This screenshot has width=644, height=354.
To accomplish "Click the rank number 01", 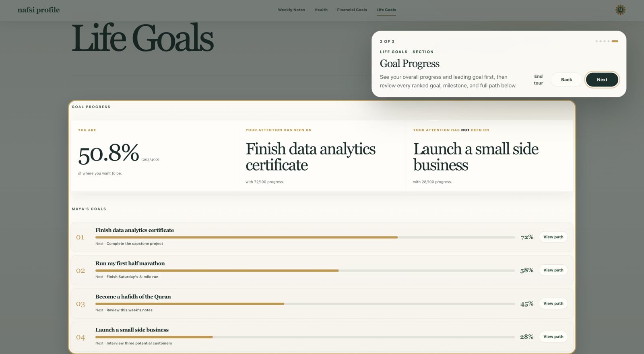I will point(80,237).
